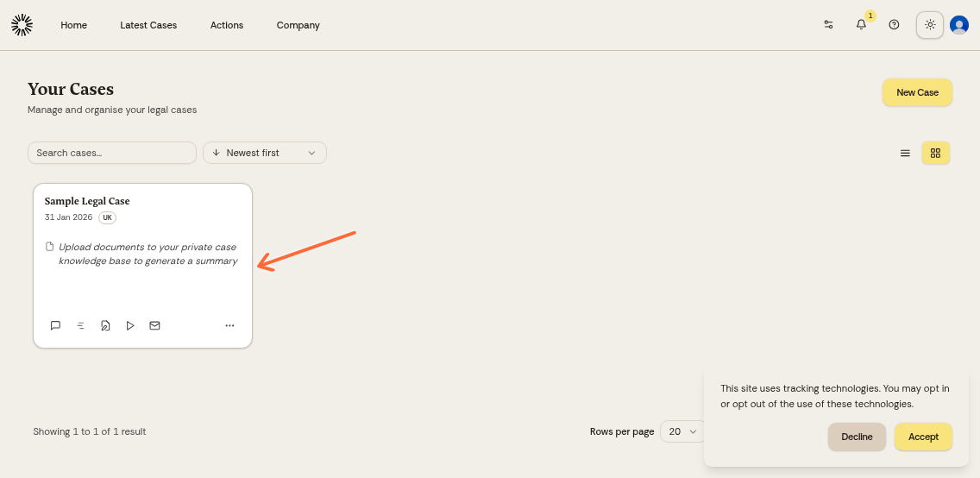Open the three-dot more options menu
The image size is (980, 478).
point(229,325)
